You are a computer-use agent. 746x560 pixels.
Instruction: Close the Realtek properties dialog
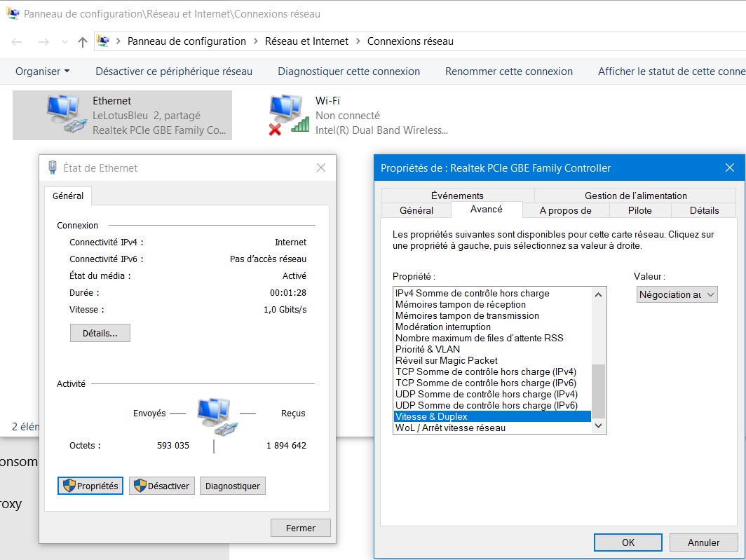pos(729,168)
